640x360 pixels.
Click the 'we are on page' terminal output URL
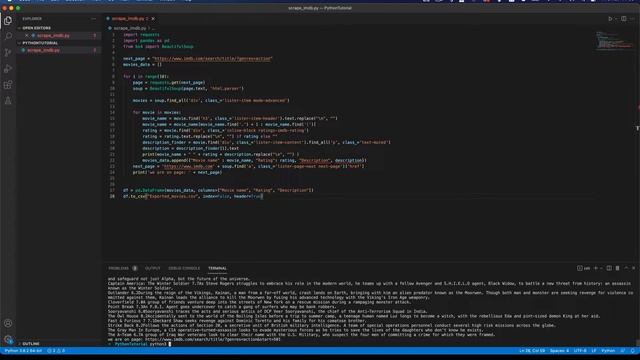(x=213, y=339)
